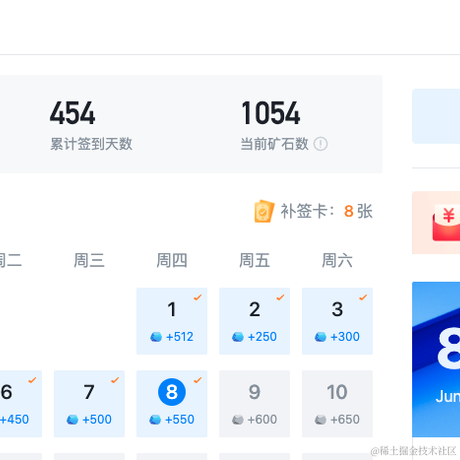This screenshot has height=460, width=460.
Task: Click the 补签卡 label text
Action: point(307,211)
